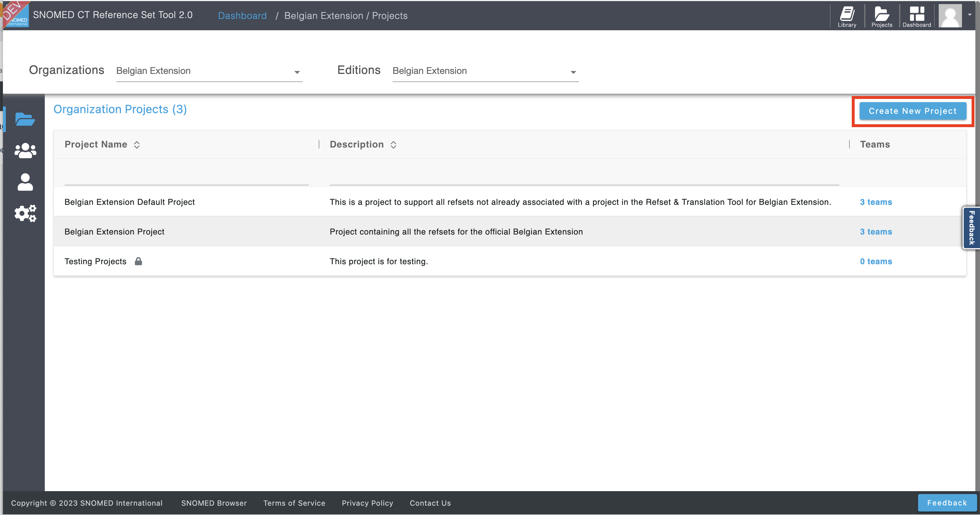Viewport: 980px width, 515px height.
Task: Open 0 teams link for Testing Projects
Action: [876, 262]
